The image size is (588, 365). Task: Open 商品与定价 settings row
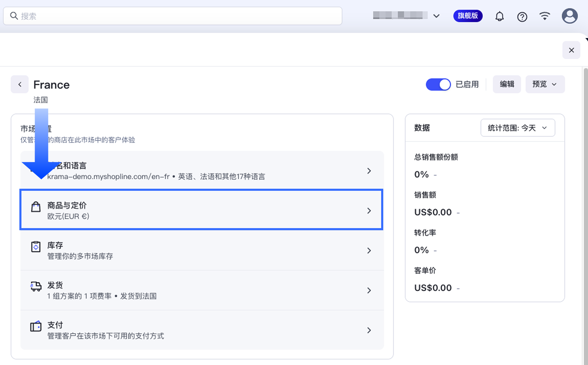[x=201, y=210]
